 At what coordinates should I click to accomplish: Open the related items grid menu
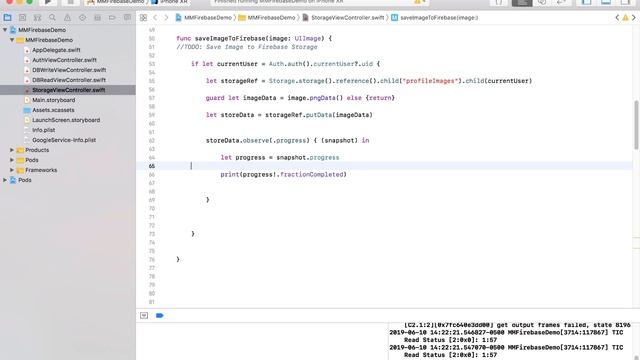(x=143, y=18)
